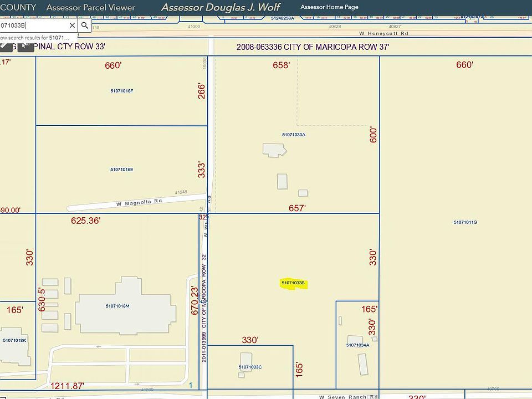Clear the parcel search box with X

(72, 25)
